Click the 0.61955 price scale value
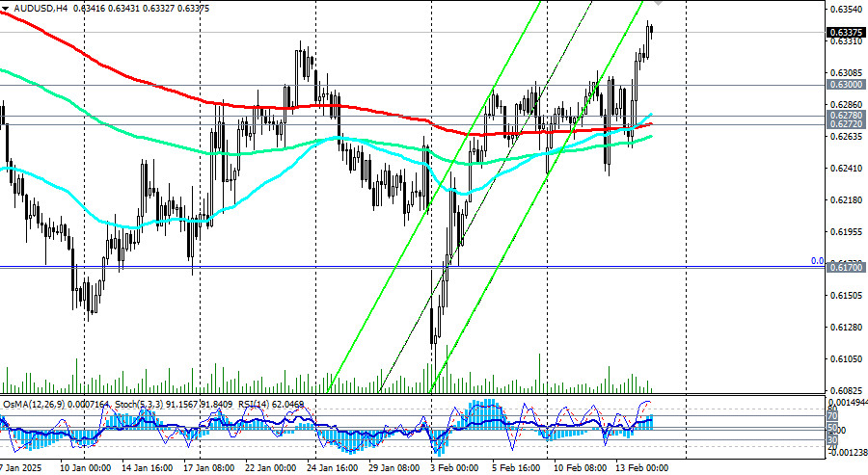The image size is (868, 475). (847, 231)
